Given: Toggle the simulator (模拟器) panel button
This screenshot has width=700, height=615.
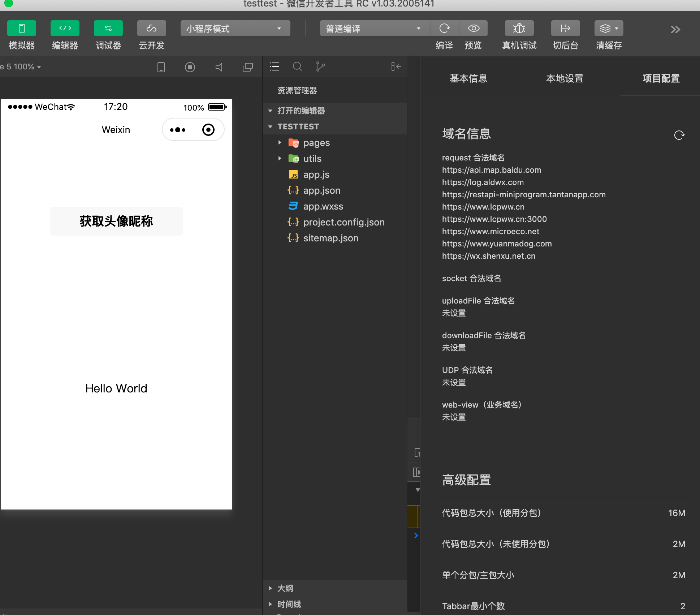Looking at the screenshot, I should 21,29.
